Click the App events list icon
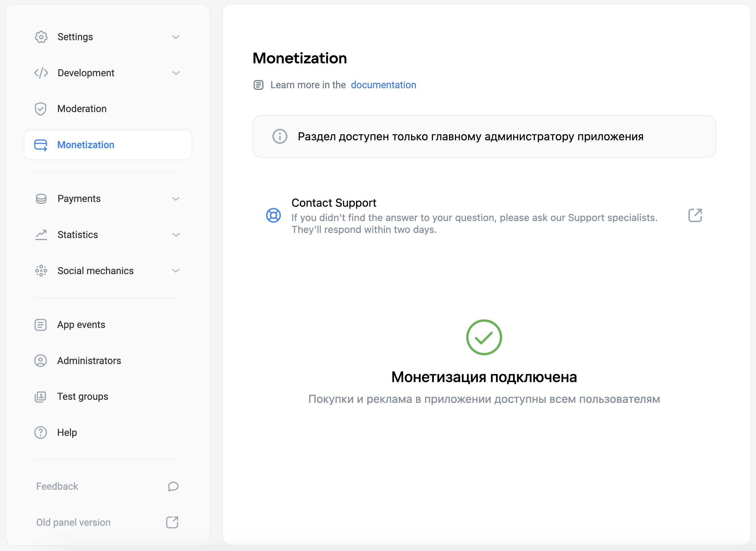This screenshot has width=756, height=551. (41, 325)
